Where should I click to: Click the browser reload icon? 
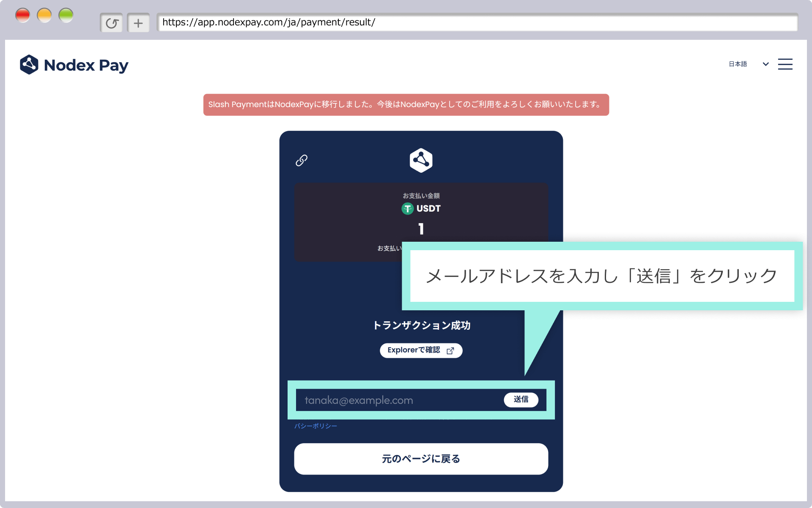(111, 22)
